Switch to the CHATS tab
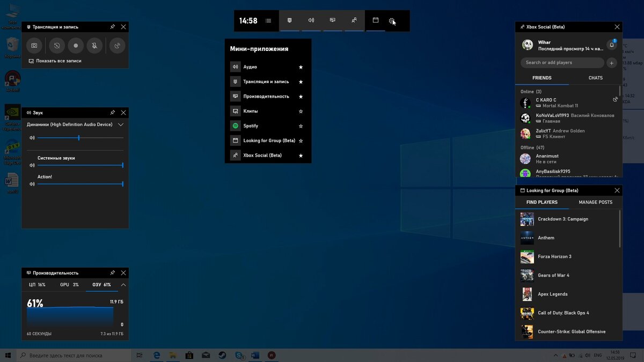 pos(596,78)
